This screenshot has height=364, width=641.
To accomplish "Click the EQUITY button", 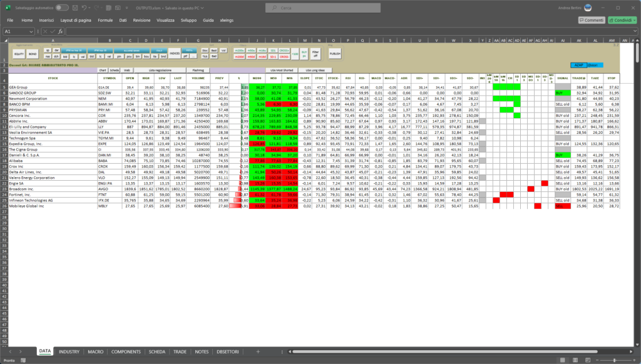I will [x=19, y=54].
